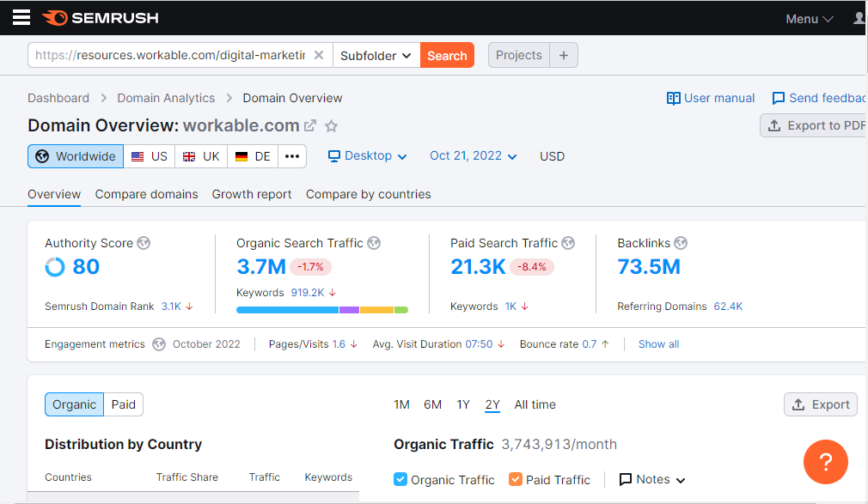The width and height of the screenshot is (868, 504).
Task: Uncheck the Organic Traffic checkbox
Action: pos(400,480)
